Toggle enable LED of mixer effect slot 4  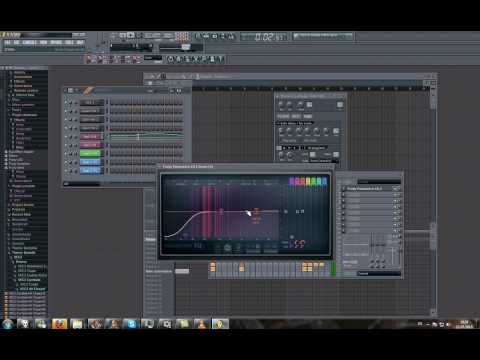tap(344, 207)
